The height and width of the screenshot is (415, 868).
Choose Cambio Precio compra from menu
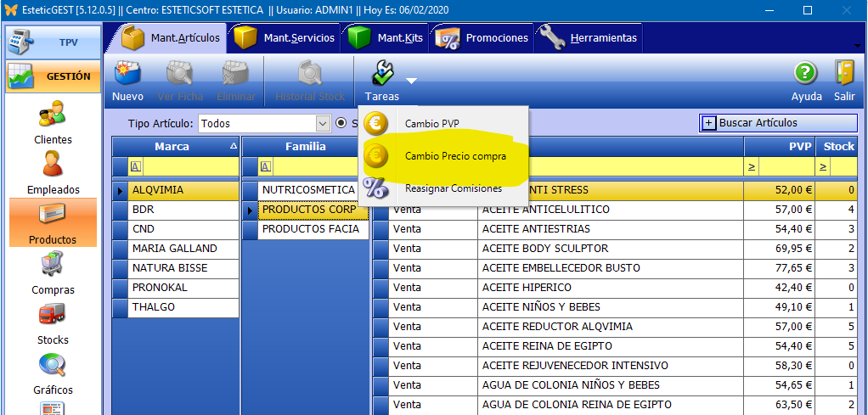coord(455,156)
